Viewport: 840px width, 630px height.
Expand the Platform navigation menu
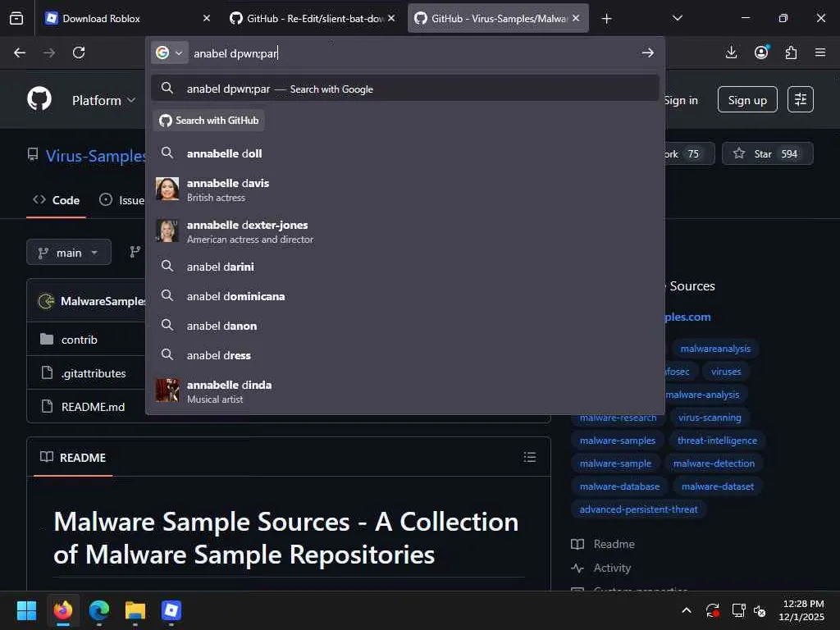(104, 100)
